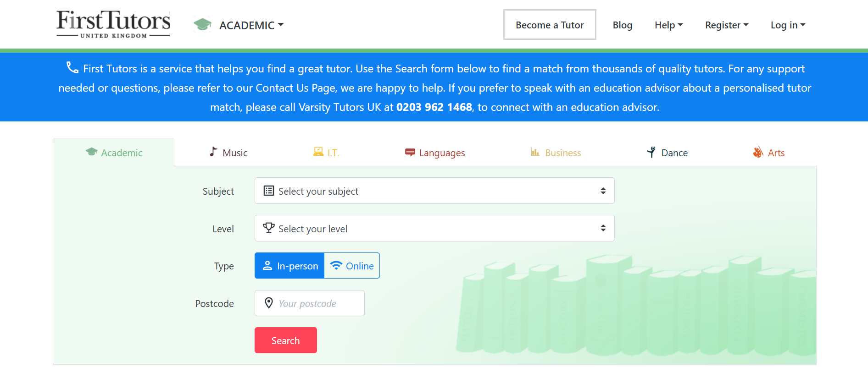
Task: Switch to the Academic tab
Action: [114, 153]
